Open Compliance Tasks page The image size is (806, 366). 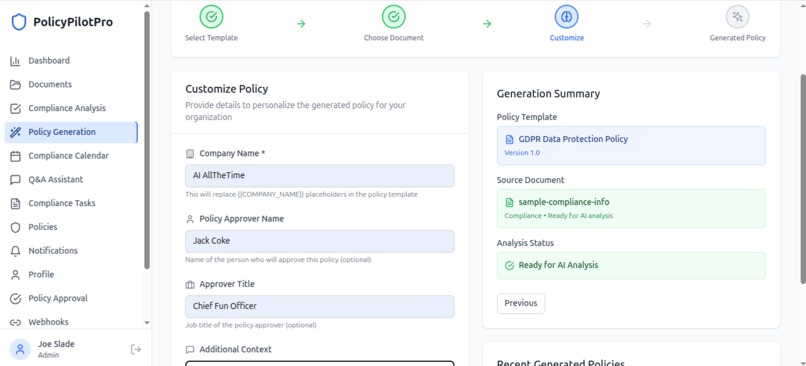point(71,204)
